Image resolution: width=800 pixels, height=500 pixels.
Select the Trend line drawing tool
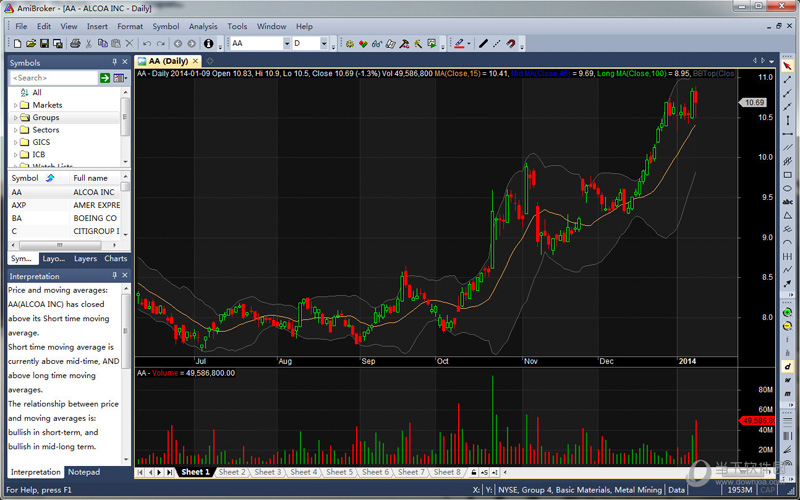787,79
